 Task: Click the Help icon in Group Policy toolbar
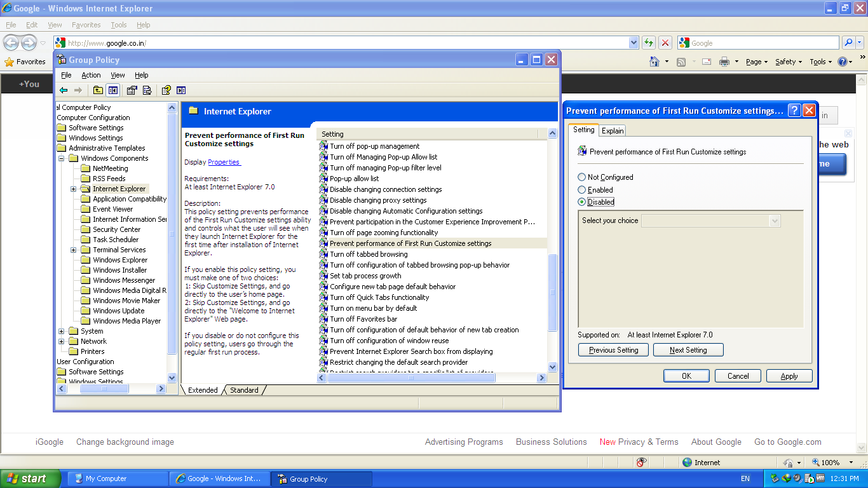click(166, 90)
